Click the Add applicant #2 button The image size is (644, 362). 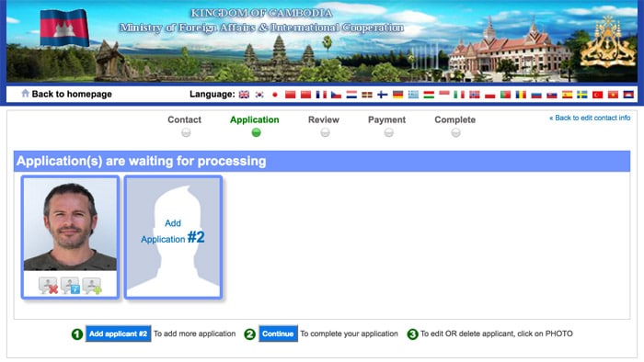pos(119,334)
